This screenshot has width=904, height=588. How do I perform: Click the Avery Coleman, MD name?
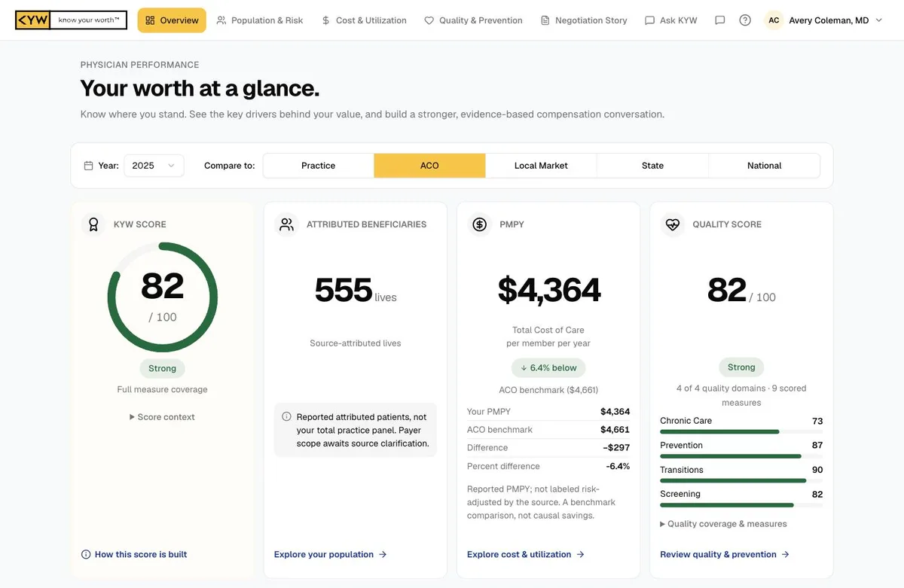pyautogui.click(x=829, y=20)
